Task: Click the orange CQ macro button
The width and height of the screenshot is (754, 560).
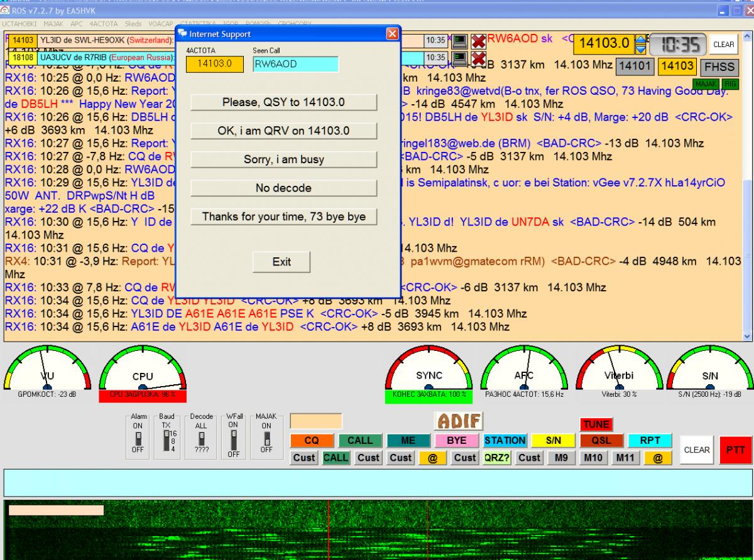Action: point(312,441)
